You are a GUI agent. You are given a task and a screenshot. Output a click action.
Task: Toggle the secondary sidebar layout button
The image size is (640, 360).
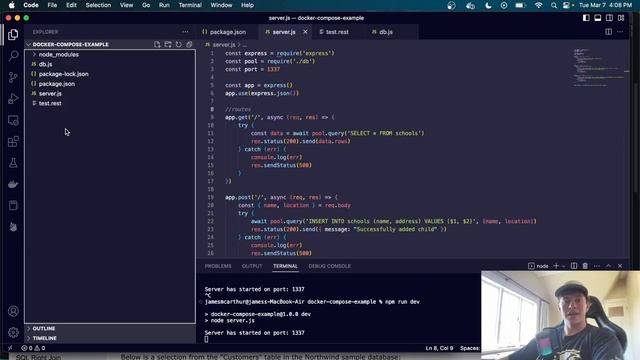pos(609,18)
